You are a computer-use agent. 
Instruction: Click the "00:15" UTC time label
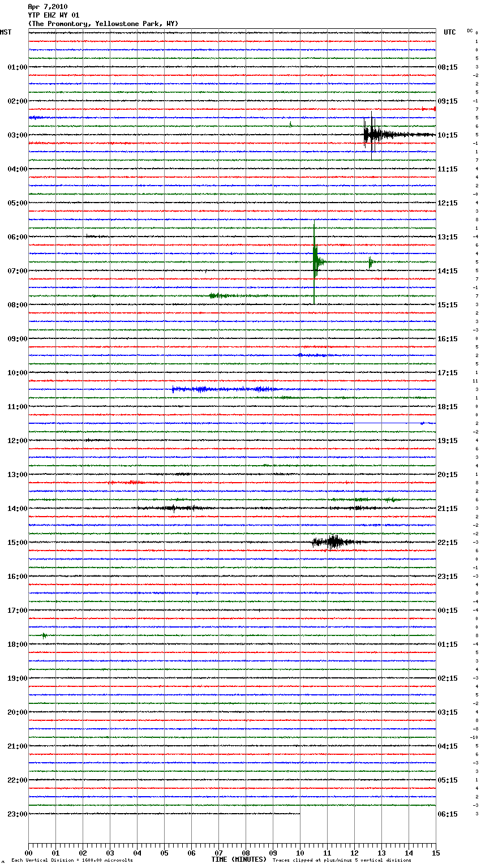click(448, 611)
